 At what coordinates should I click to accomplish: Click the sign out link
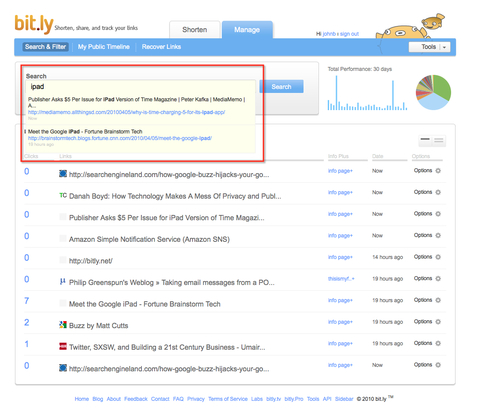(349, 34)
